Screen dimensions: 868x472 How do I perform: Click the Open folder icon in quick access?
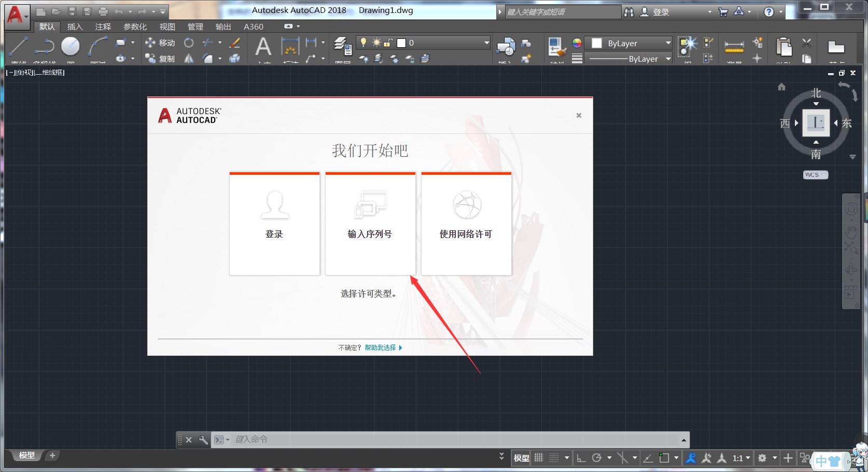57,11
